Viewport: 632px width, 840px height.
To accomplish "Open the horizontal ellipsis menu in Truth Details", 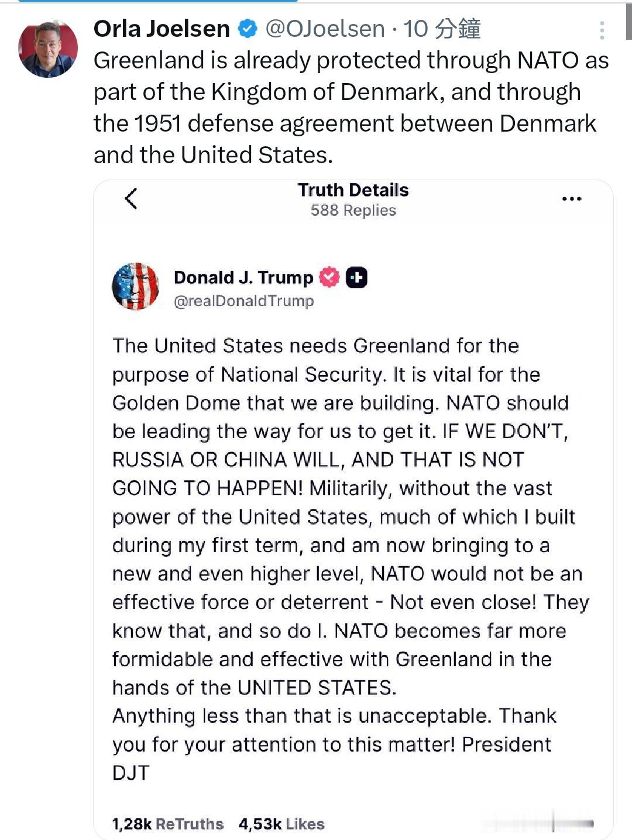I will tap(571, 199).
